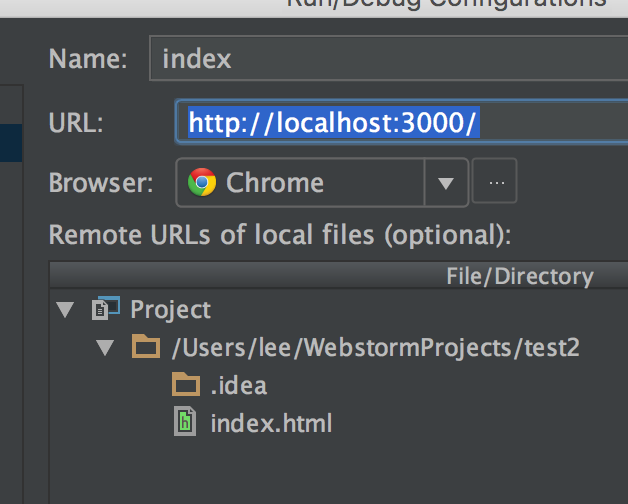The height and width of the screenshot is (504, 628).
Task: Collapse the WebstormProjects/test2 directory node
Action: (x=105, y=348)
